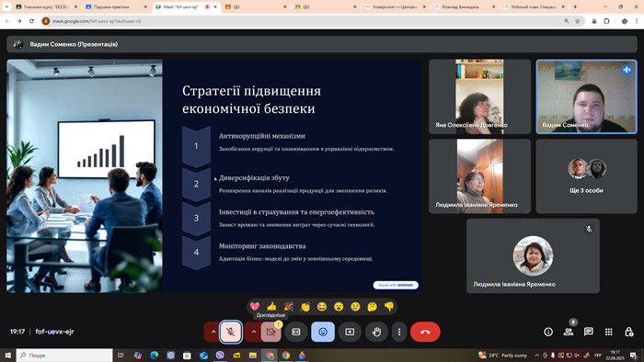Click the present screen icon
Screen dimensions: 644x362
pos(350,332)
